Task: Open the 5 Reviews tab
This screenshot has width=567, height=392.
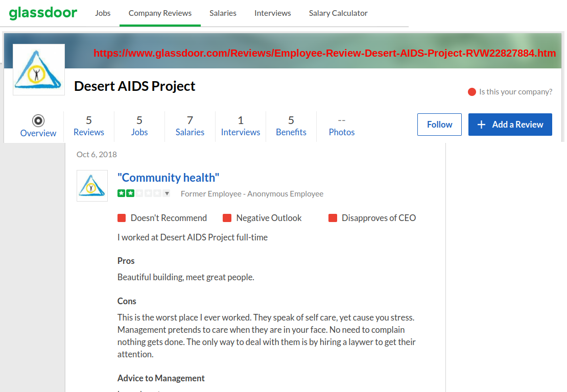Action: [x=89, y=126]
